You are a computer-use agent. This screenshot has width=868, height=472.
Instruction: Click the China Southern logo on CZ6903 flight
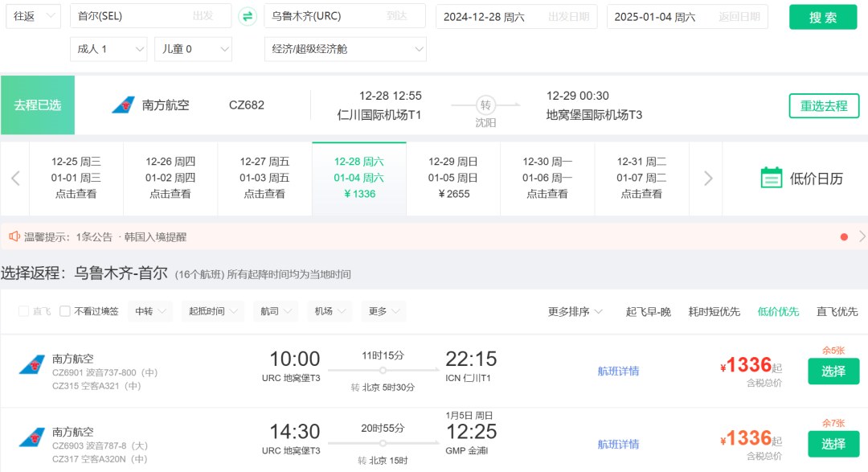click(32, 438)
